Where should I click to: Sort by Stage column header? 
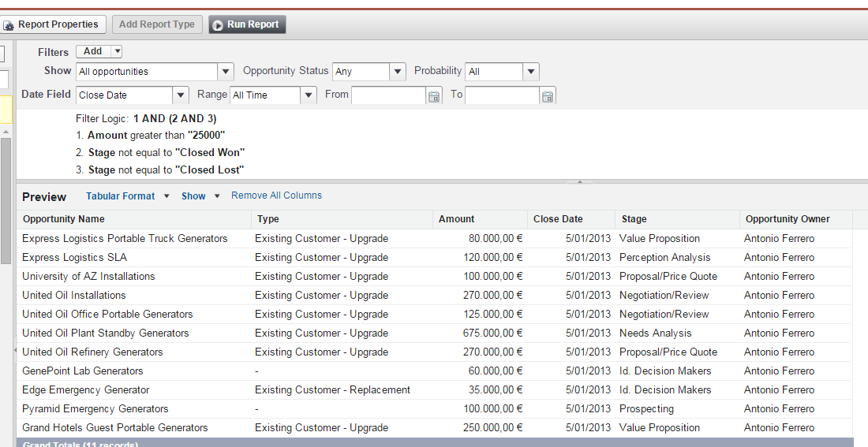678,219
